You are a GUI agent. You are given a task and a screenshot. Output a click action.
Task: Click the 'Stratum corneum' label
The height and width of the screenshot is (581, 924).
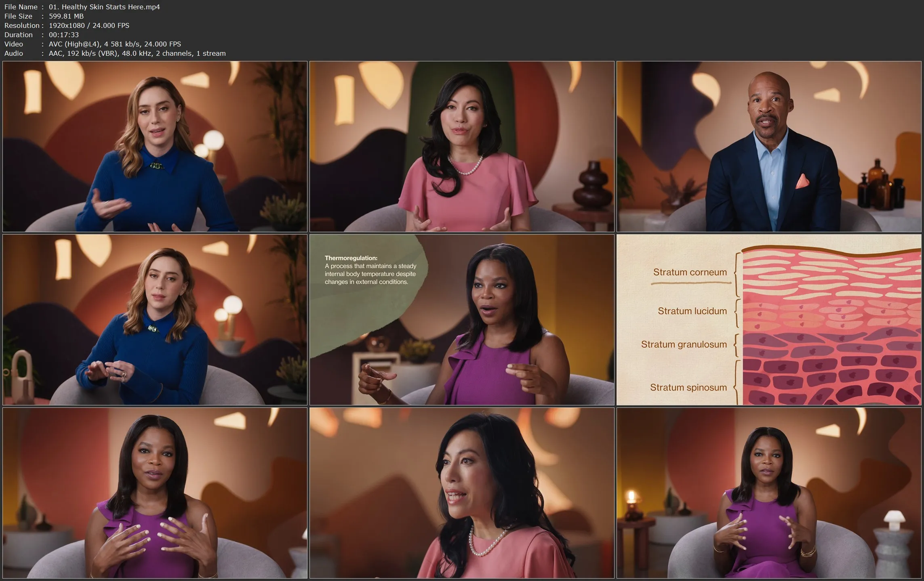(690, 272)
